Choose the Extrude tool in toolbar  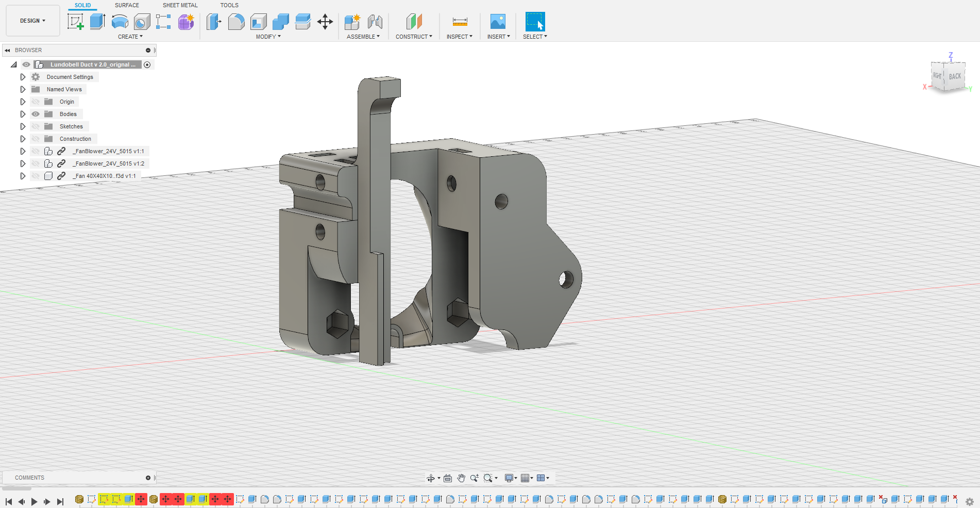point(97,22)
